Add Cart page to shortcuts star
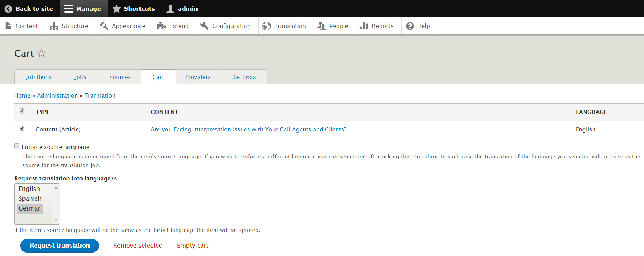This screenshot has width=644, height=256. point(41,53)
